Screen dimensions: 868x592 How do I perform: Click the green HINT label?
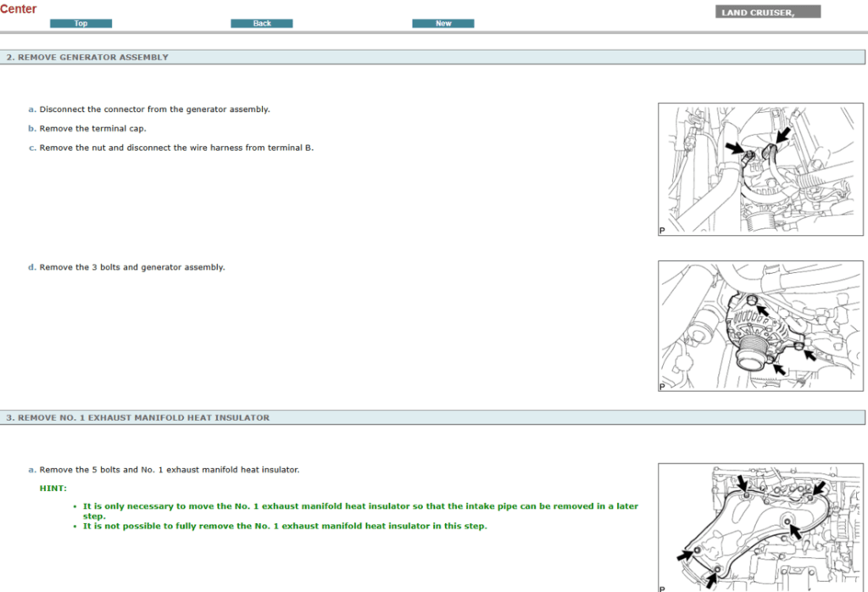pyautogui.click(x=53, y=488)
